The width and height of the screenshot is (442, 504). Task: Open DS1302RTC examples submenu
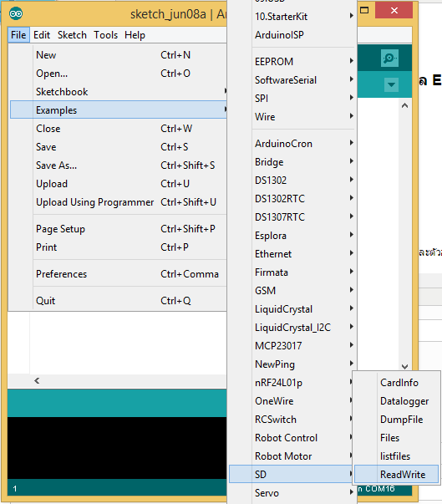coord(292,198)
